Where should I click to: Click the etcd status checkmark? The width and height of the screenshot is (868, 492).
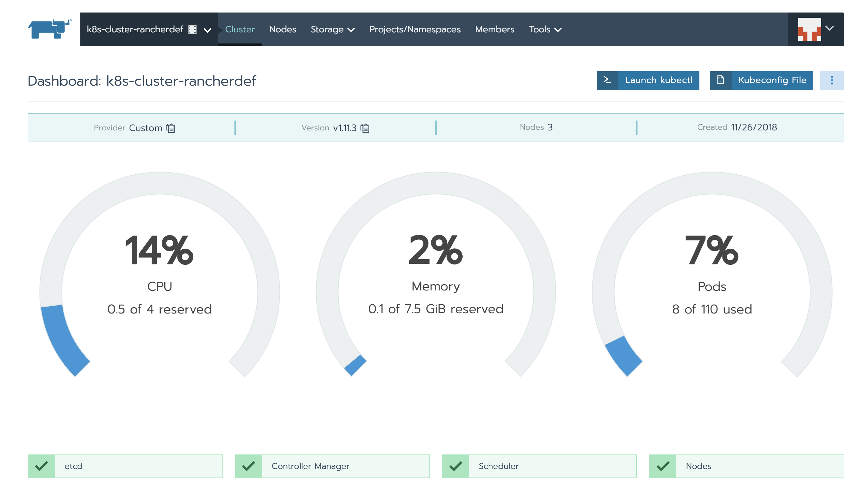41,466
